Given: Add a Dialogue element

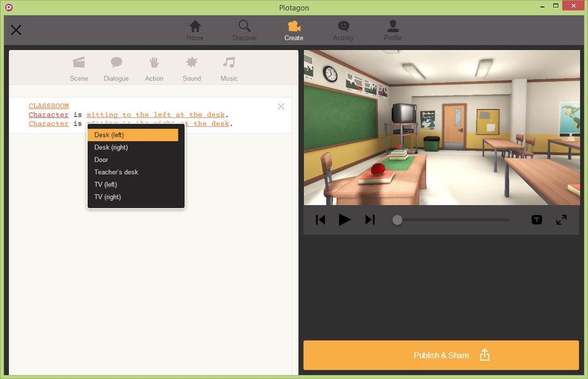Looking at the screenshot, I should tap(116, 69).
